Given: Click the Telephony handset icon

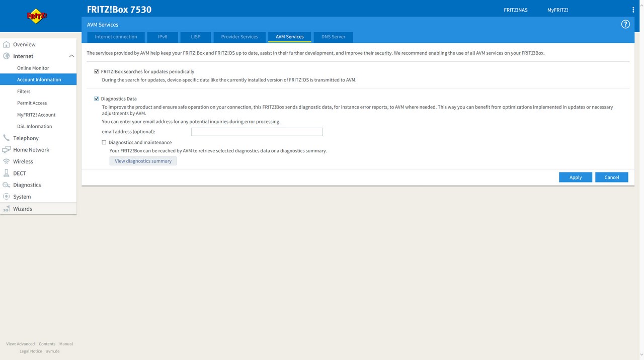Looking at the screenshot, I should [7, 138].
